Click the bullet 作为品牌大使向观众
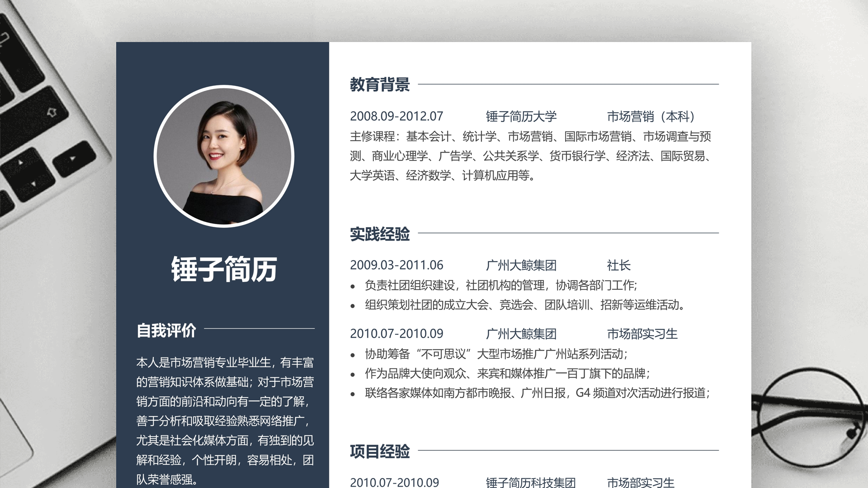Screen dimensions: 868x488 508,373
